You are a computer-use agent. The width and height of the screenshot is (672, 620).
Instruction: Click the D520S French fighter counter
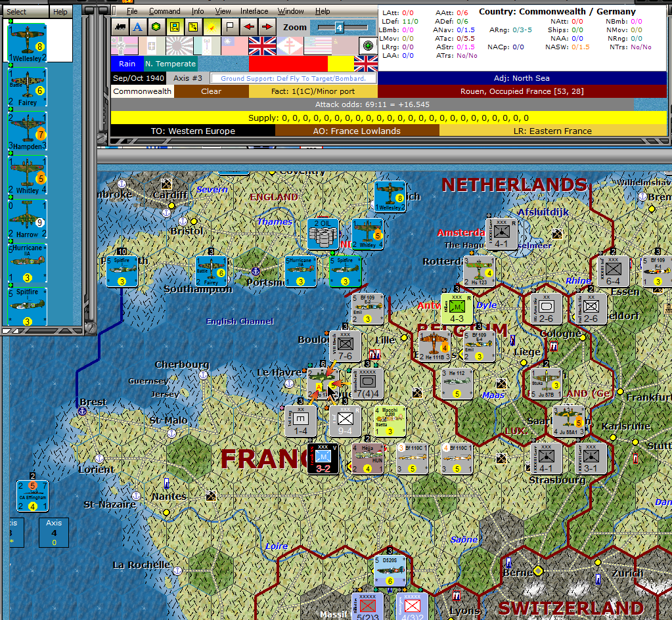click(x=390, y=571)
